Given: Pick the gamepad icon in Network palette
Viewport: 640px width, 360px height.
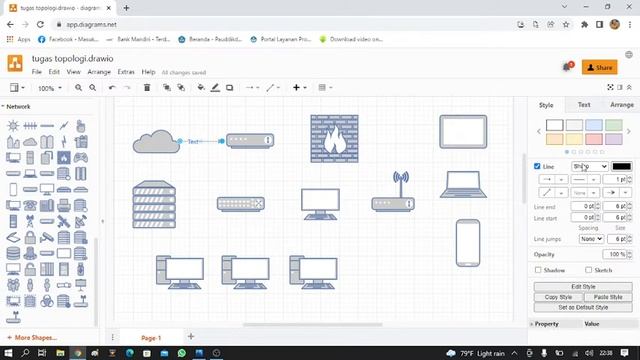Looking at the screenshot, I should [81, 158].
